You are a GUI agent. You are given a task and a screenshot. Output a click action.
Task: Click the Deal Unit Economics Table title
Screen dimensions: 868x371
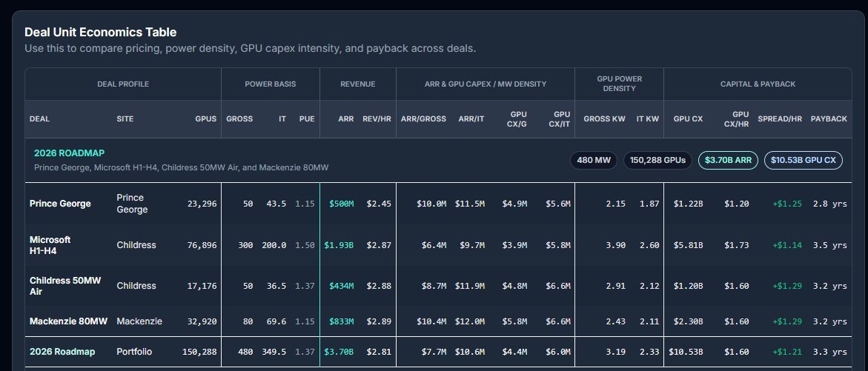(x=100, y=32)
